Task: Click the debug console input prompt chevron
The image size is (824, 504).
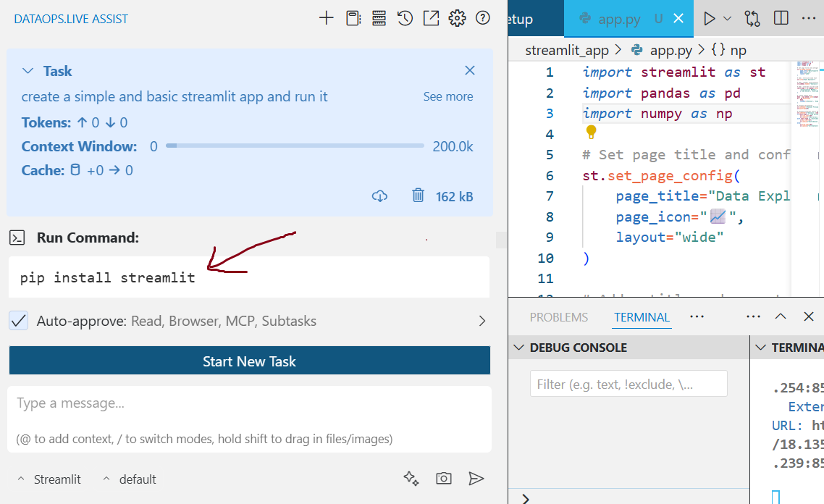Action: pos(526,498)
